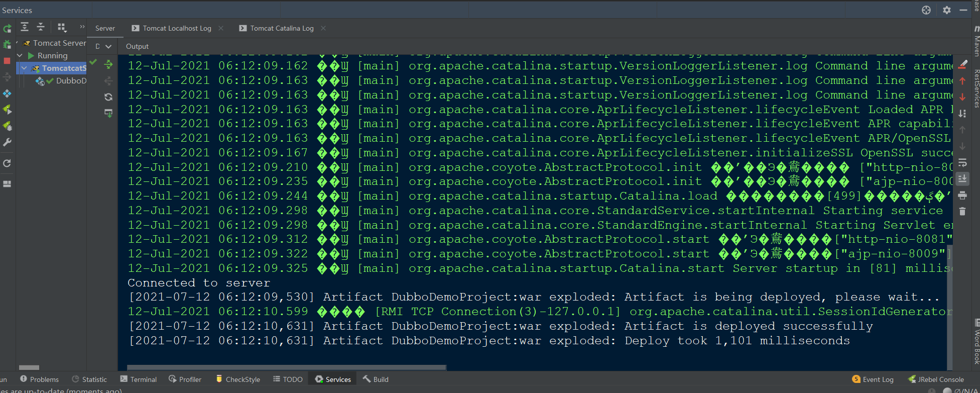Open the wrench configuration settings
Image resolution: width=980 pixels, height=393 pixels.
coord(7,143)
